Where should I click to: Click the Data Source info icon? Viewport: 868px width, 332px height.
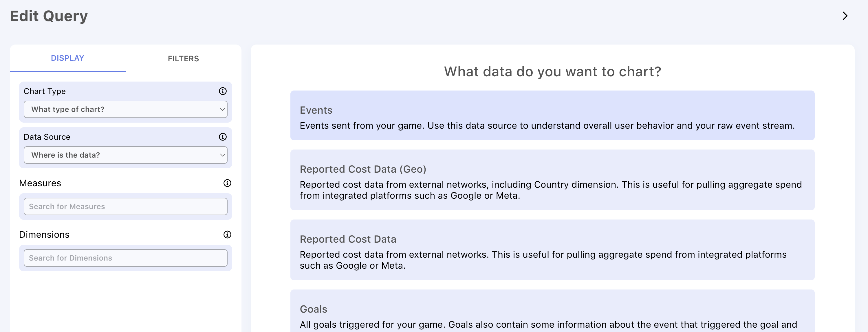point(223,137)
